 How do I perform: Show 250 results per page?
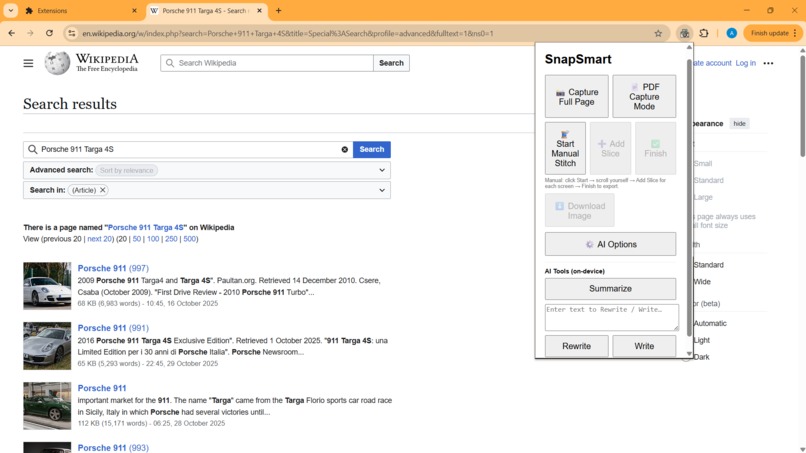[171, 239]
